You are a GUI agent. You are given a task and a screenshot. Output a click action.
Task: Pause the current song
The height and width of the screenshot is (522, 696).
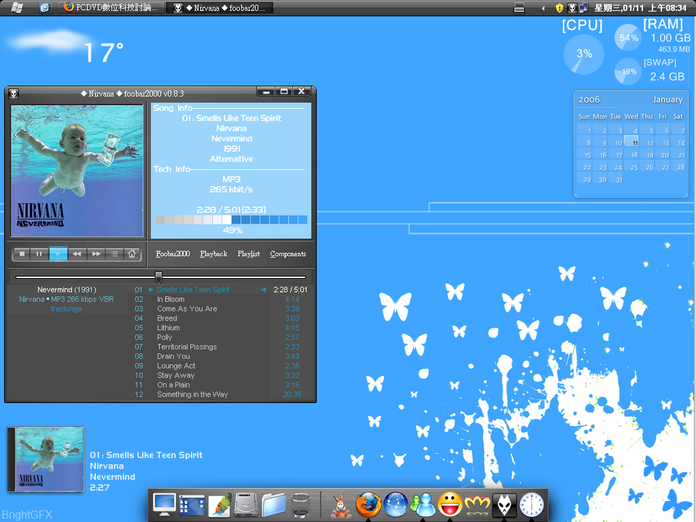(40, 254)
